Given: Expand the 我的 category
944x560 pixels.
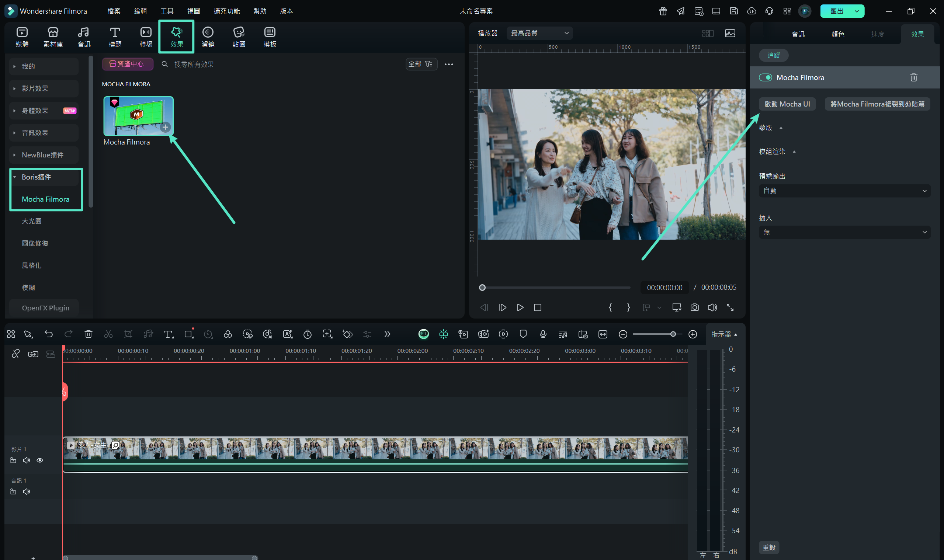Looking at the screenshot, I should [44, 66].
